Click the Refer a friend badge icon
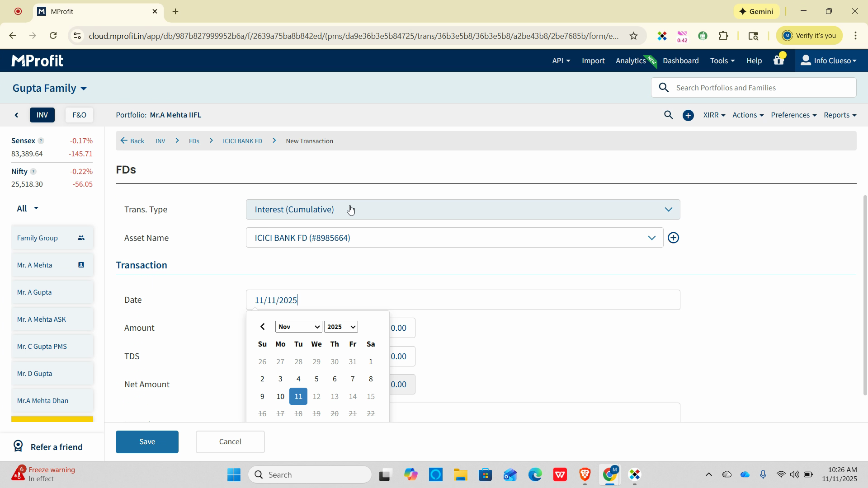 18,446
